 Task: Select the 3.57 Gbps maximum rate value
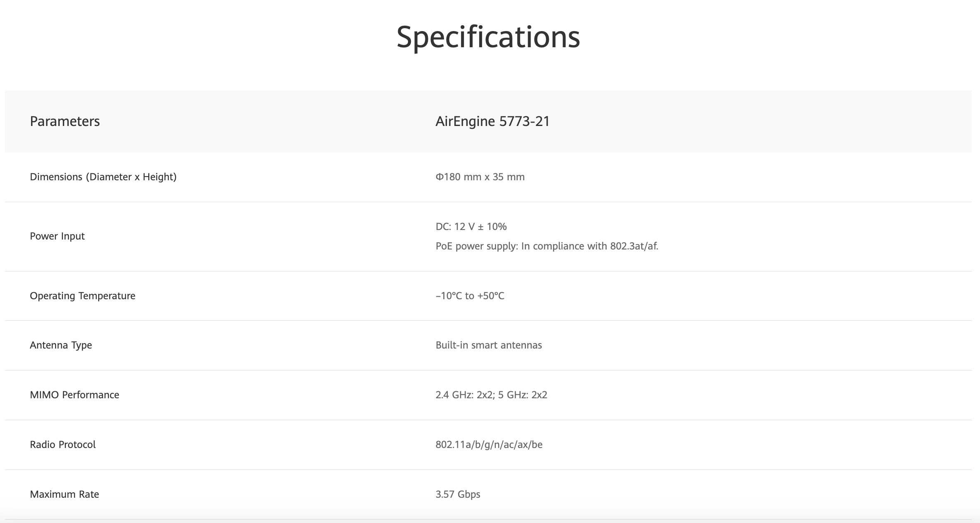[458, 494]
